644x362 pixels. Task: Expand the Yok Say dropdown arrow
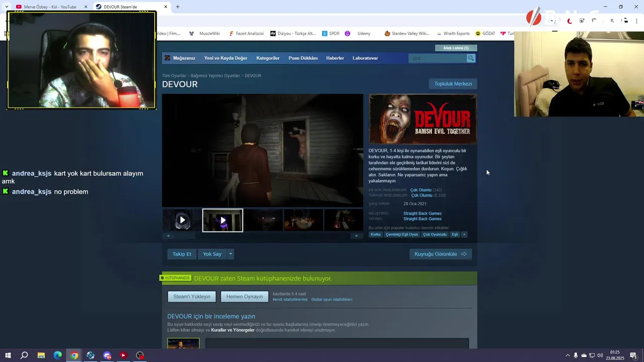pos(231,254)
